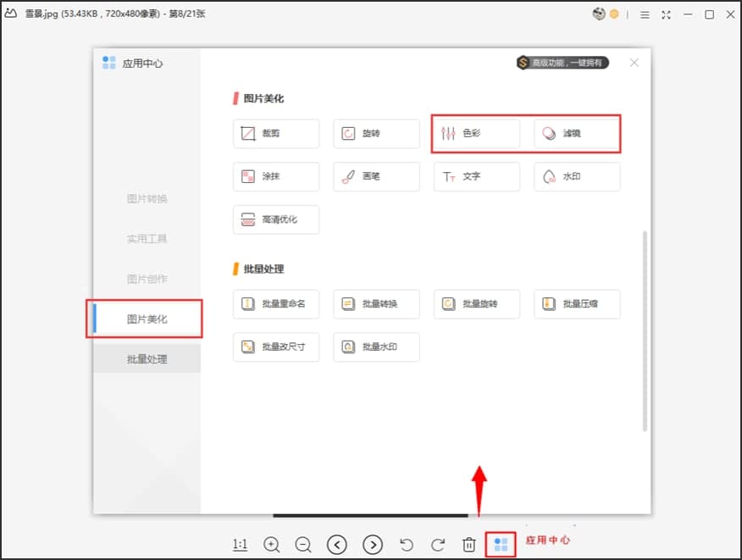
Task: Select 实用工具 in the sidebar
Action: [x=147, y=239]
